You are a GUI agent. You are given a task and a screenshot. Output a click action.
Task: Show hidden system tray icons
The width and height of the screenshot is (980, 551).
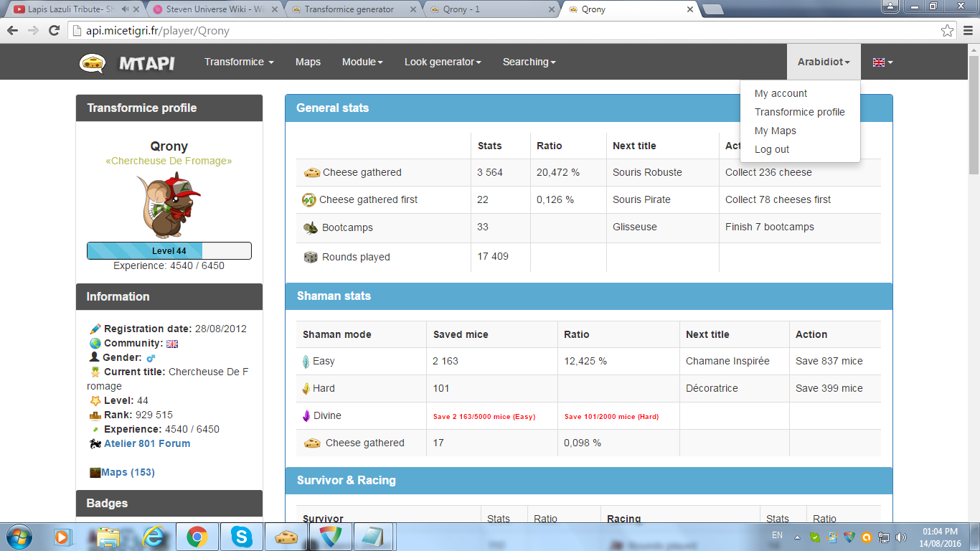[x=798, y=537]
